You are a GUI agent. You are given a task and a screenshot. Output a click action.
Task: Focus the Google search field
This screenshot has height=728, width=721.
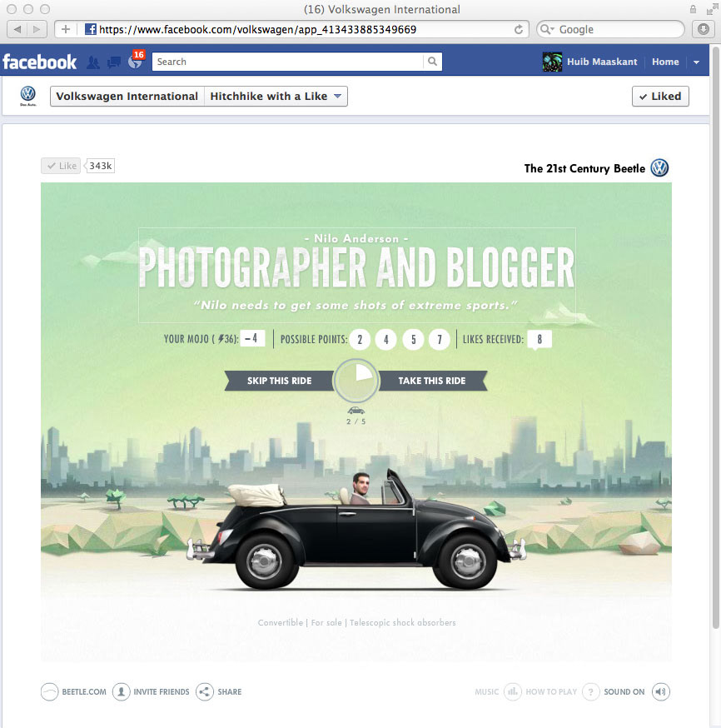pos(610,29)
